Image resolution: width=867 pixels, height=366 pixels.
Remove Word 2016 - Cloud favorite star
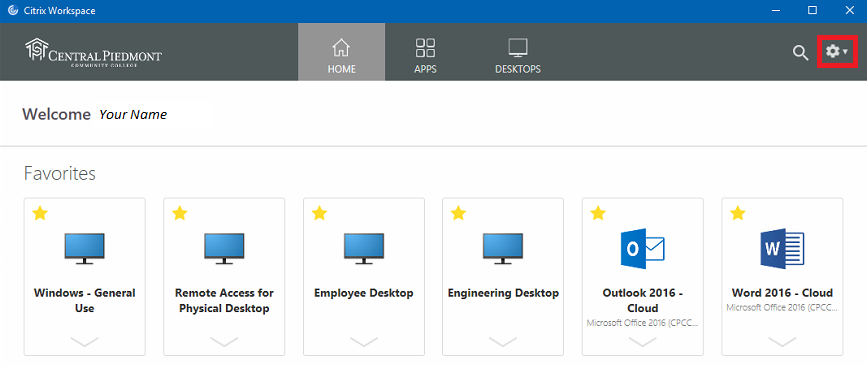[x=738, y=213]
